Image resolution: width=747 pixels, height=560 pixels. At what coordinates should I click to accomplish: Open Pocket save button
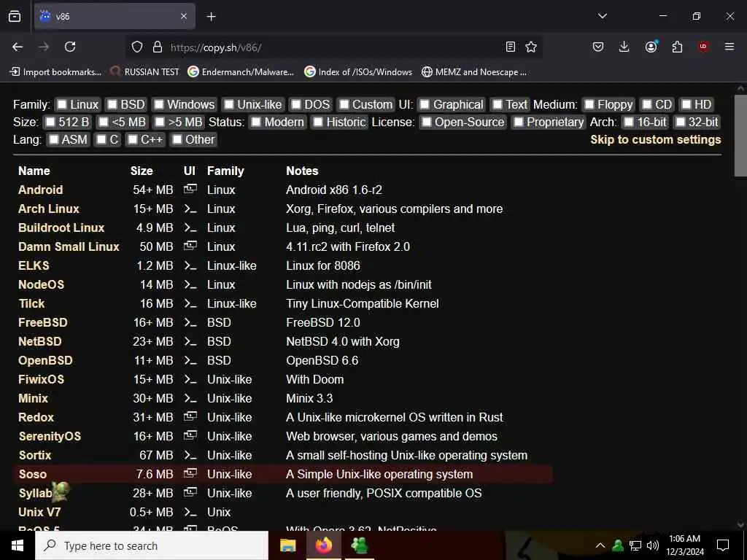[598, 47]
